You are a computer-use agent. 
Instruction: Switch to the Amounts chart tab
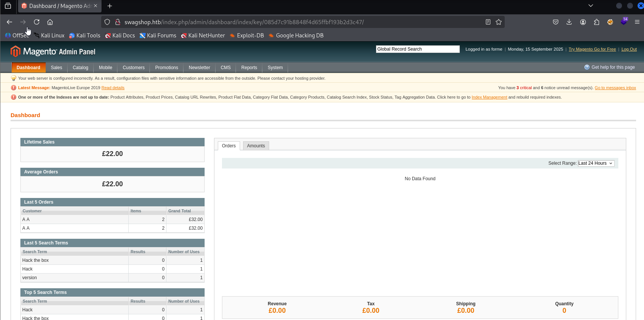[x=256, y=146]
